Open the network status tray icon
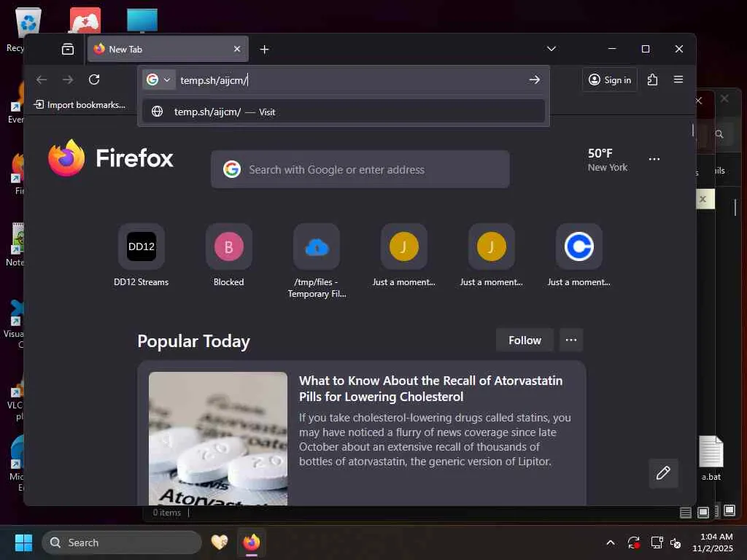Screen dimensions: 747x560 (x=657, y=542)
